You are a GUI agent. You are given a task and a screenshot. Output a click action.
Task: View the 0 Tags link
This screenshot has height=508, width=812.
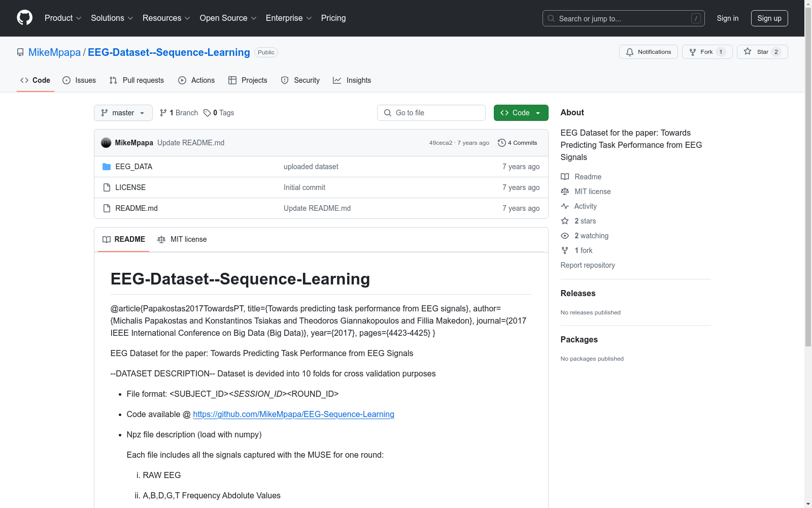(x=219, y=113)
